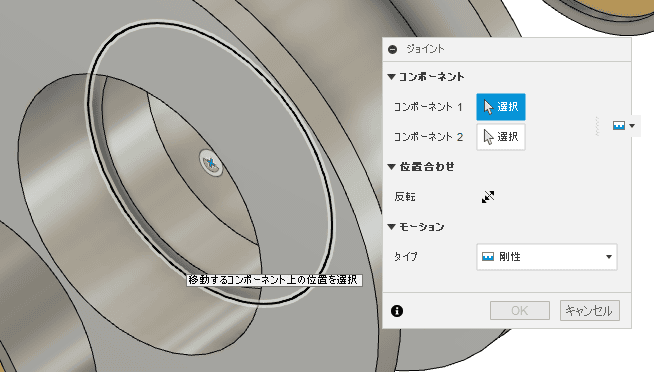Viewport: 654px width, 372px height.
Task: Click the コンポーネント 2 選択 button
Action: 501,137
